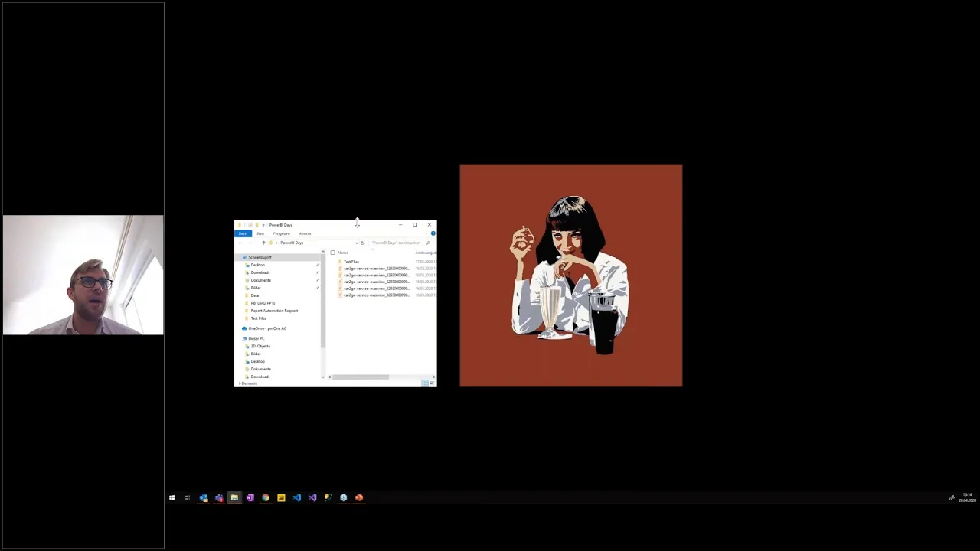
Task: Open OneNote from the taskbar
Action: (250, 497)
